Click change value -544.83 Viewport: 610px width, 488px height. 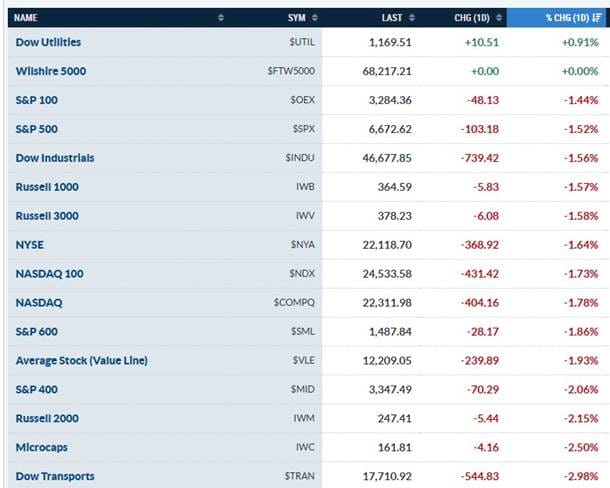[480, 476]
